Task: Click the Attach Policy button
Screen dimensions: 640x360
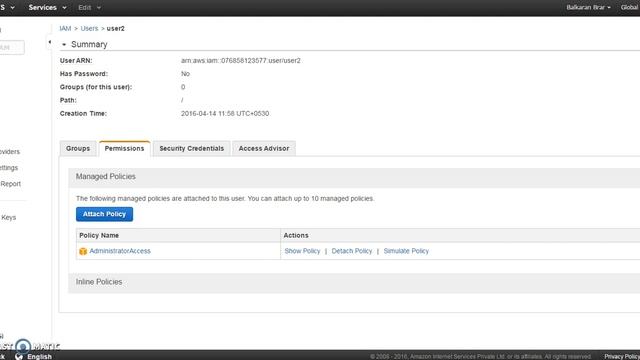Action: [x=104, y=214]
